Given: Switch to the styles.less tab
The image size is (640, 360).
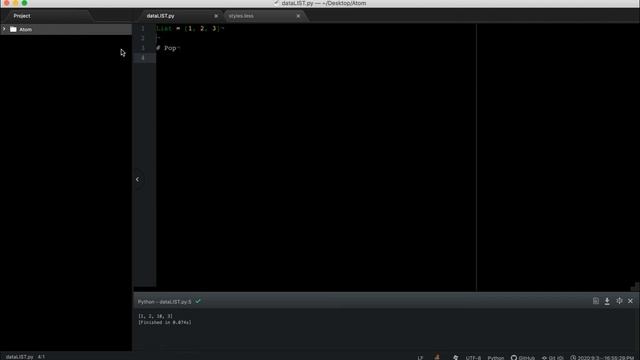Looking at the screenshot, I should click(241, 16).
